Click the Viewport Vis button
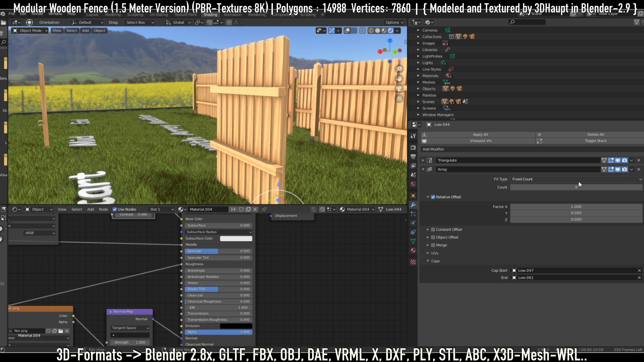Image resolution: width=644 pixels, height=362 pixels. pyautogui.click(x=478, y=141)
